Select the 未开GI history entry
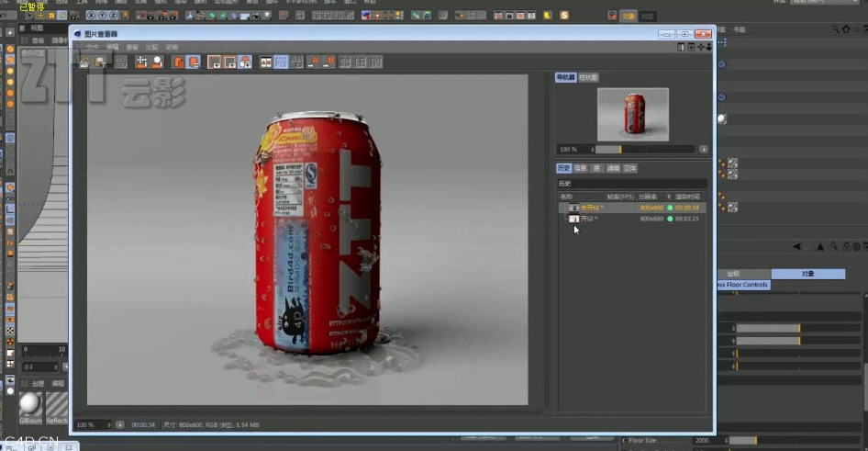 (632, 208)
